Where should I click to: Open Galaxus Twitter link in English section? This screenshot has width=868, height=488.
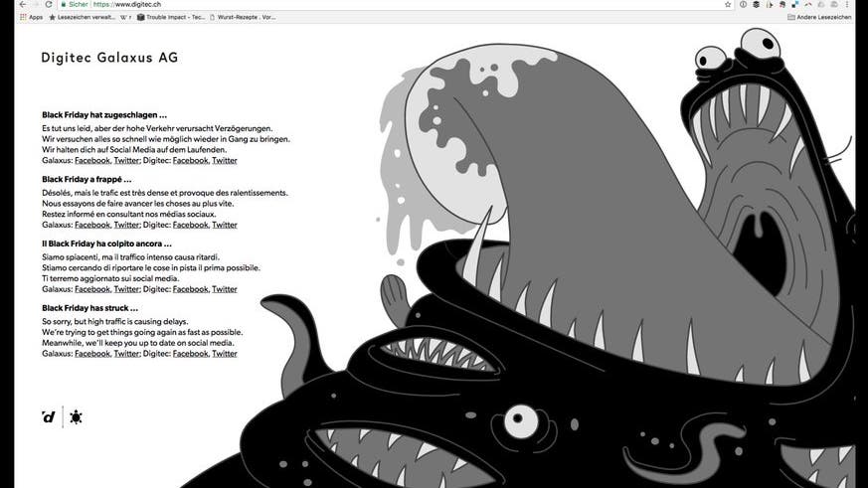point(126,354)
